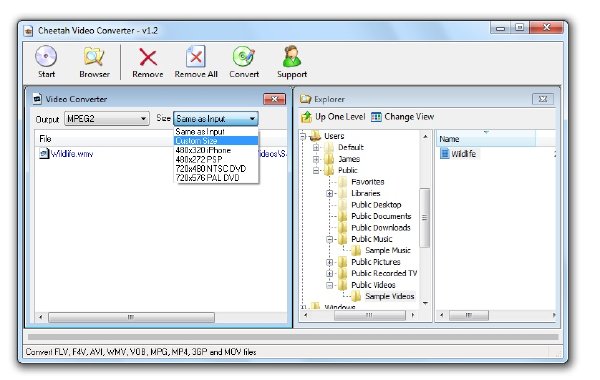Click the file list horizontal scrollbar

131,317
